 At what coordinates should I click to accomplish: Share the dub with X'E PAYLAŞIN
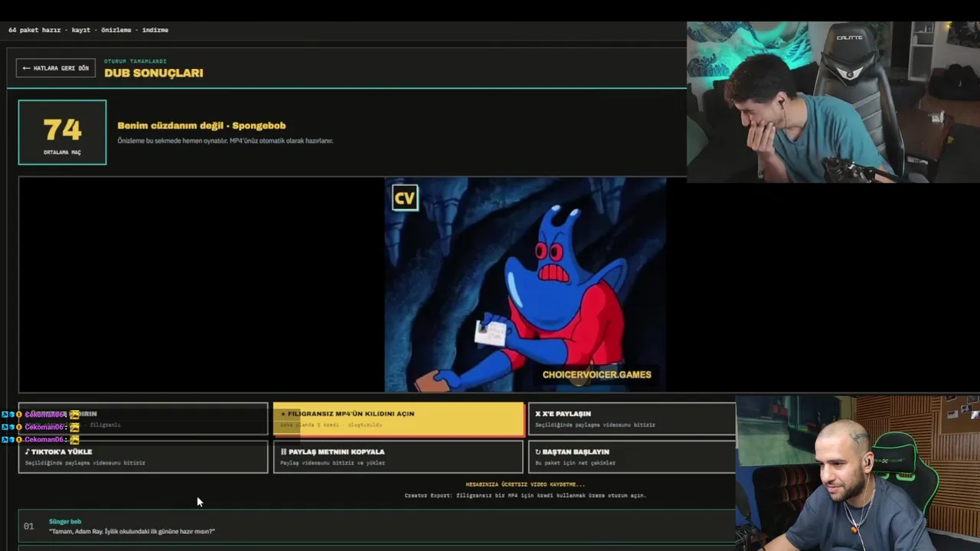pos(632,419)
